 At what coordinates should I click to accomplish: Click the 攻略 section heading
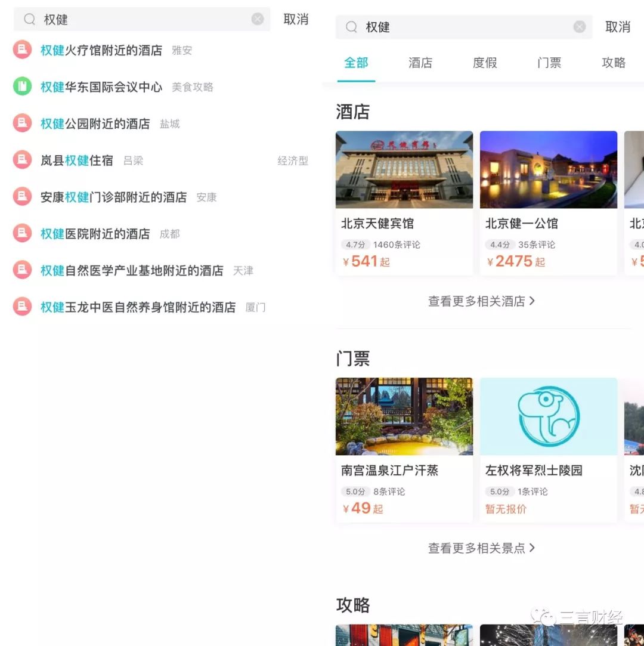(353, 605)
